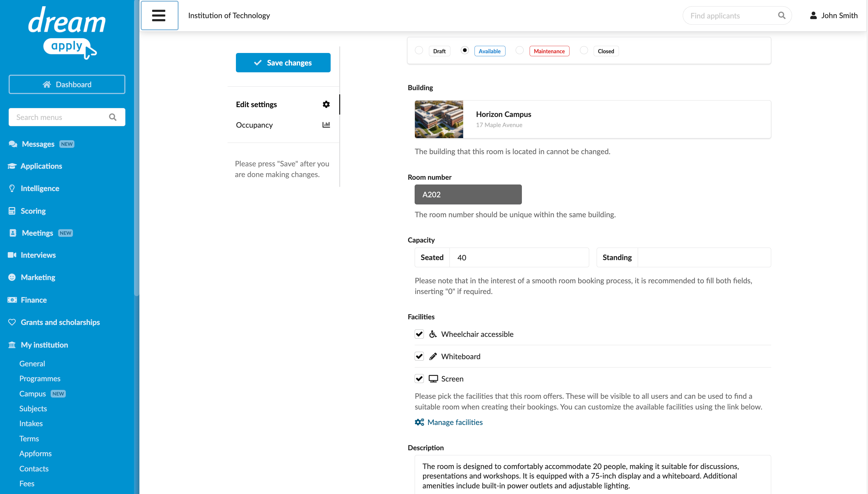The height and width of the screenshot is (494, 868).
Task: Select the Draft status radio button
Action: tap(419, 51)
